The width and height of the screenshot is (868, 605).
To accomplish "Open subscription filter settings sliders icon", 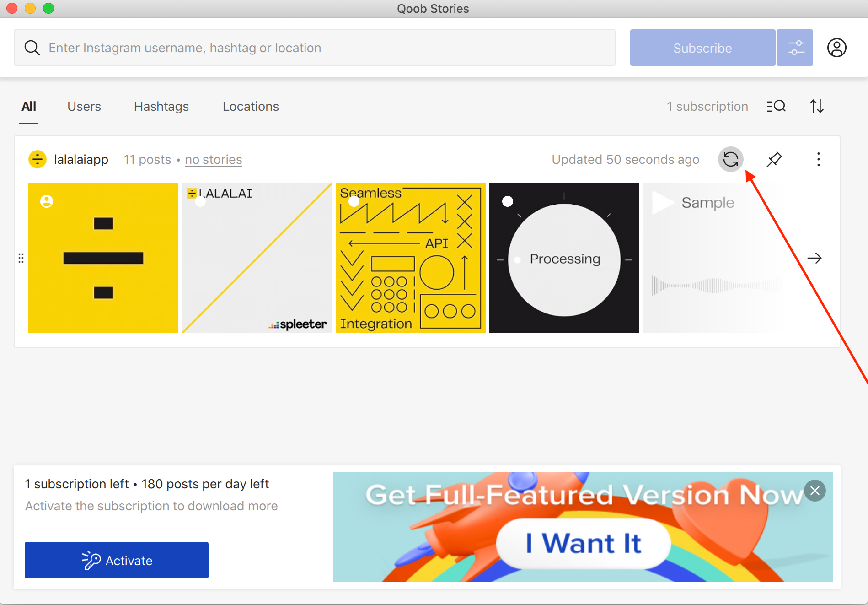I will tap(795, 48).
